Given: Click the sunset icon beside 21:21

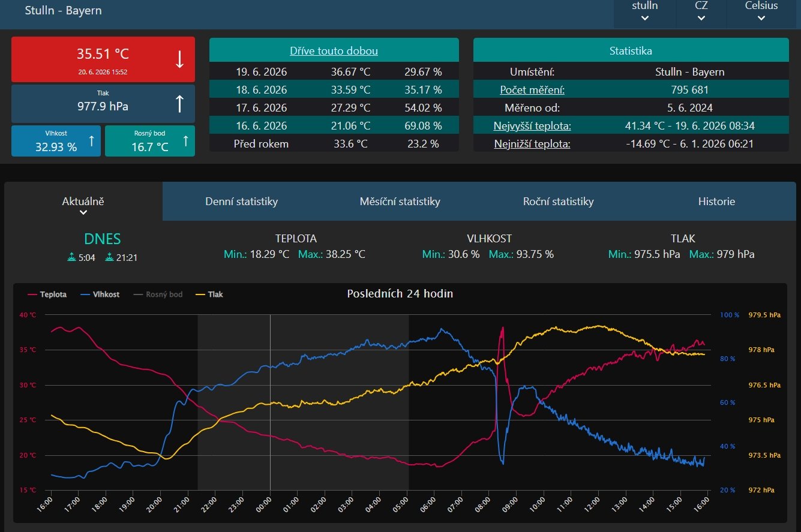Looking at the screenshot, I should pyautogui.click(x=109, y=258).
